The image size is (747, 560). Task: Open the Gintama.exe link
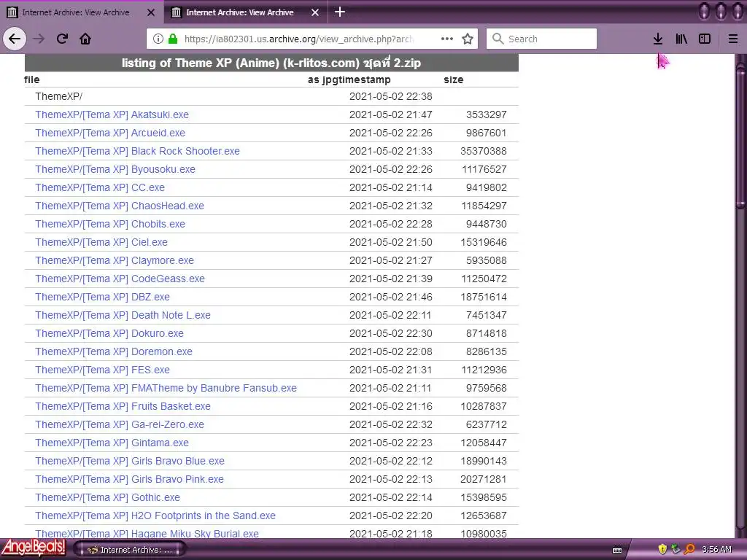112,443
